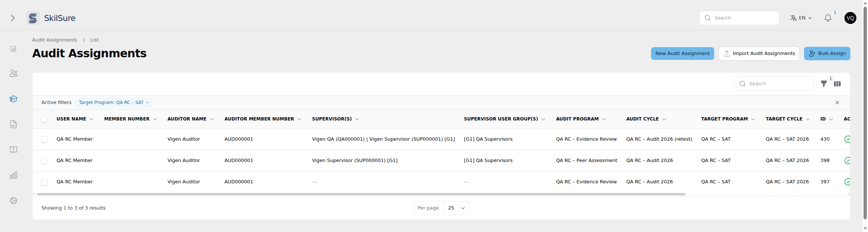Open the open-book icon in sidebar
This screenshot has height=232, width=868.
coord(13,150)
